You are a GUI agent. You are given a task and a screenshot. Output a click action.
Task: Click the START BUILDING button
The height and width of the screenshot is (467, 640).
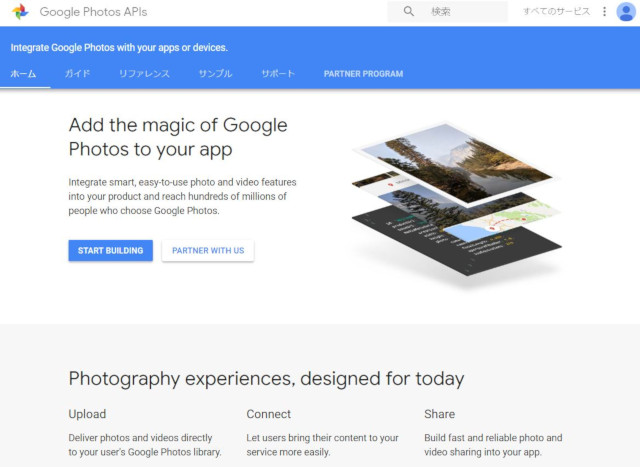111,250
